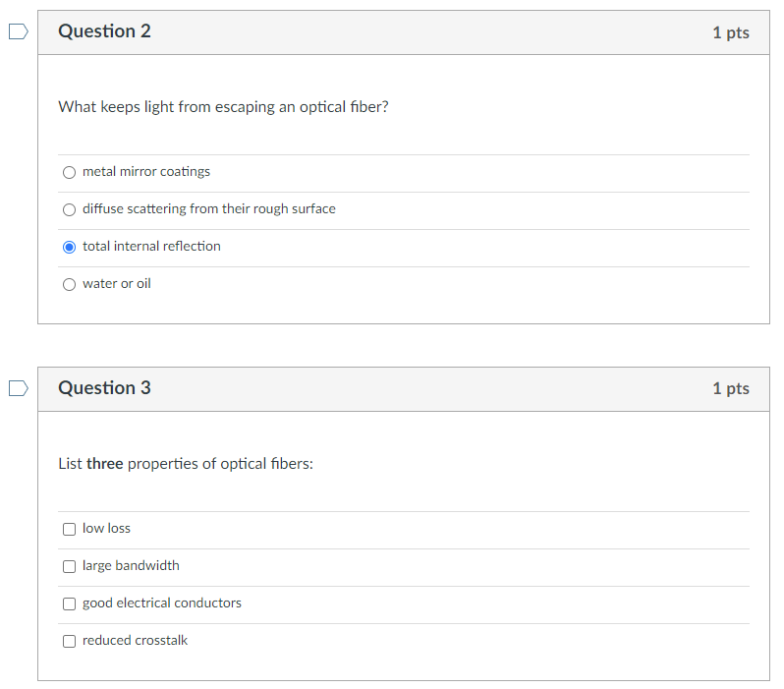
Task: Click the 'Question 3' heading
Action: (104, 388)
